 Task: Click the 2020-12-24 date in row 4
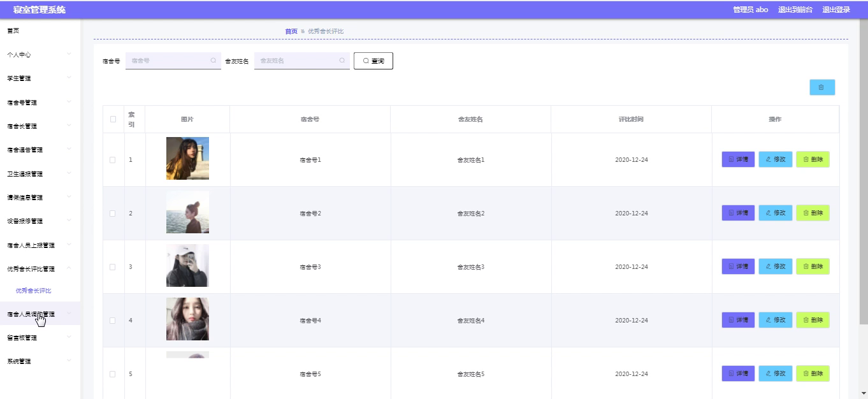(632, 321)
